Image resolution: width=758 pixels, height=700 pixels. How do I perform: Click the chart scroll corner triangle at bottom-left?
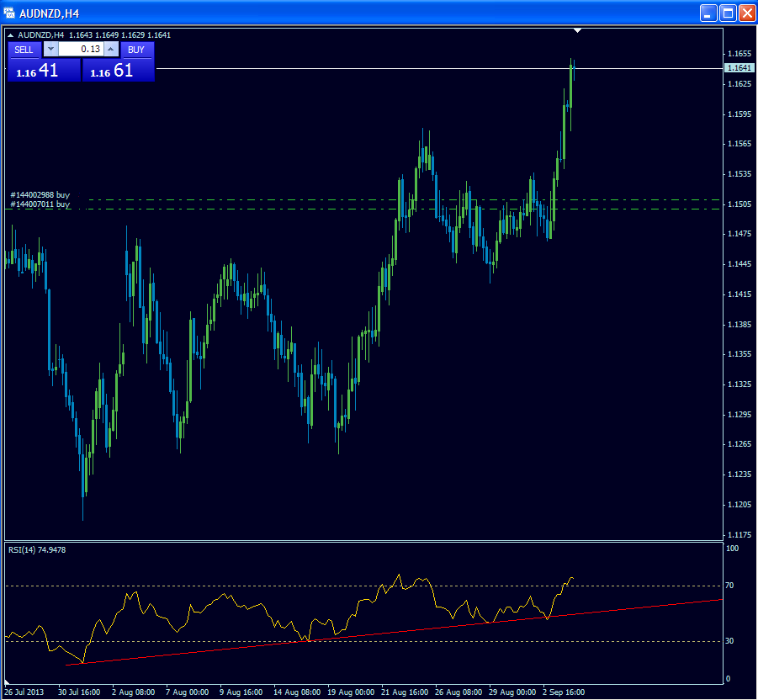click(7, 682)
